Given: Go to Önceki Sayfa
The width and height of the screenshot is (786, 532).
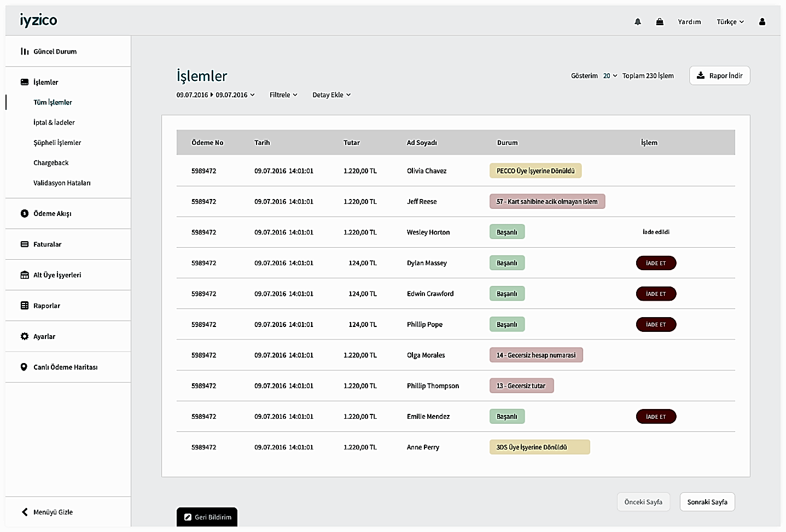Looking at the screenshot, I should coord(643,502).
